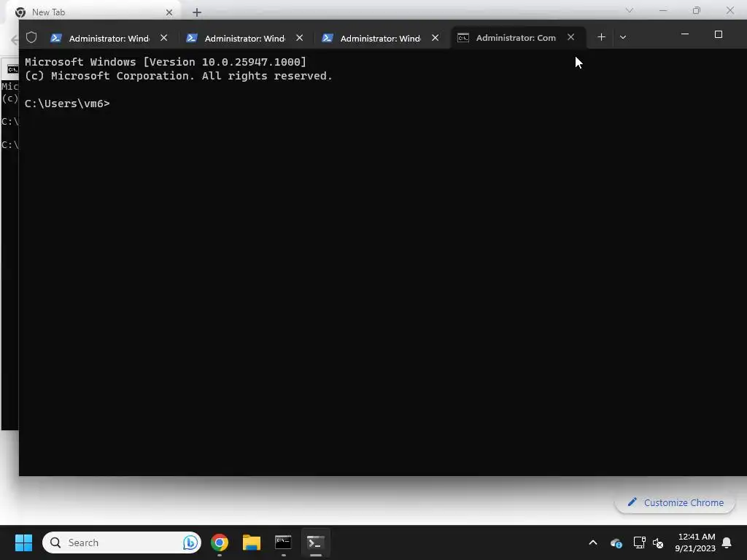Open the clock showing 12:41 AM
Image resolution: width=747 pixels, height=560 pixels.
[x=695, y=542]
